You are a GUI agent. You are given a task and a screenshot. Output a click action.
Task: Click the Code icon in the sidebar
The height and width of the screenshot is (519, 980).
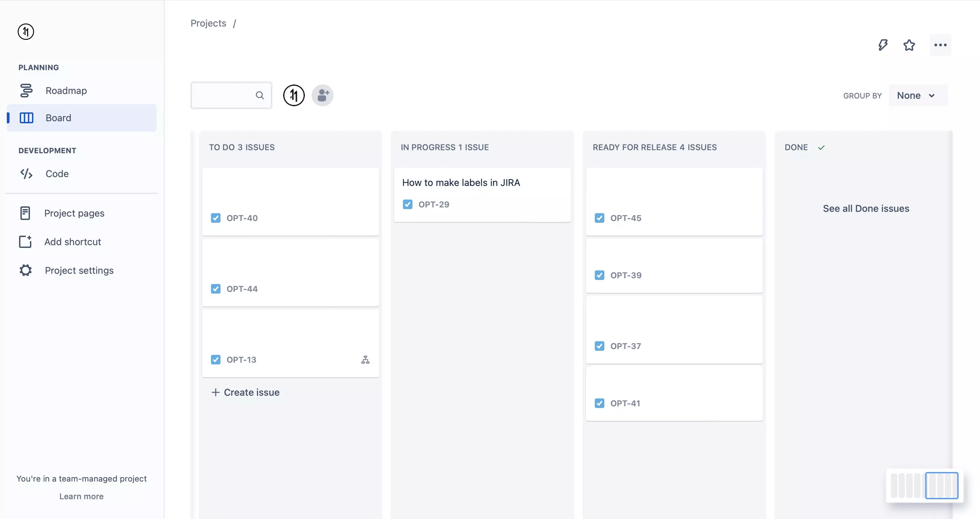(x=26, y=174)
